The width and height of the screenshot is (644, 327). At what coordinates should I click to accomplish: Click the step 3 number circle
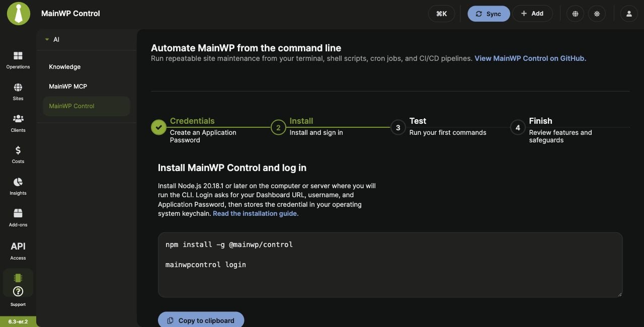point(398,127)
